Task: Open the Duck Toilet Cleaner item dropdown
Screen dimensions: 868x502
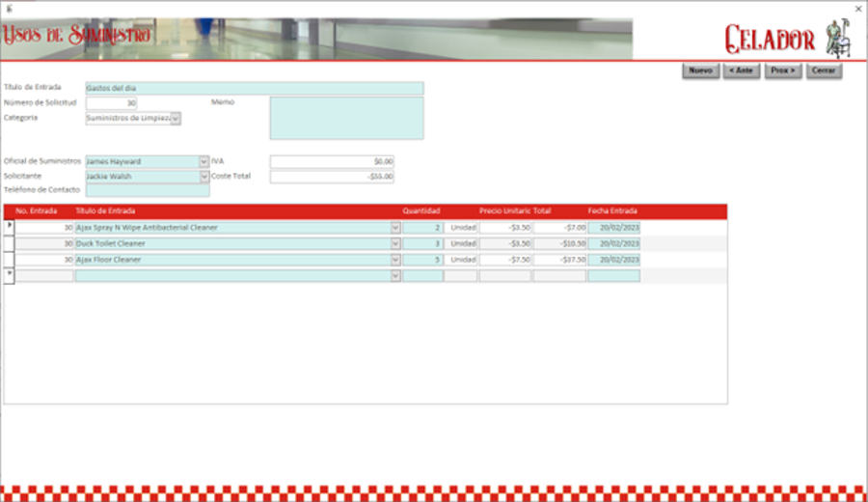Action: [x=395, y=244]
